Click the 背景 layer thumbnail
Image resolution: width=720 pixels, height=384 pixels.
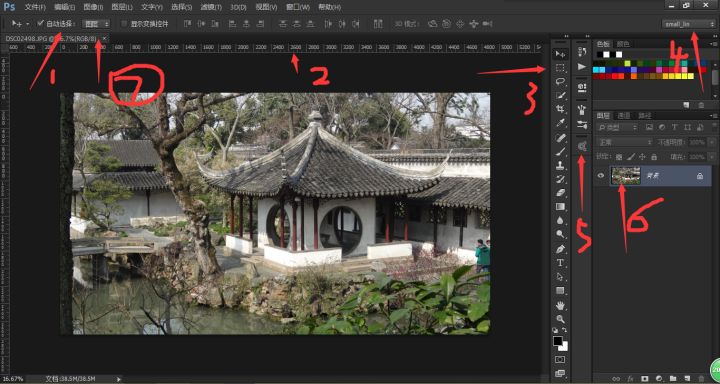(x=625, y=175)
